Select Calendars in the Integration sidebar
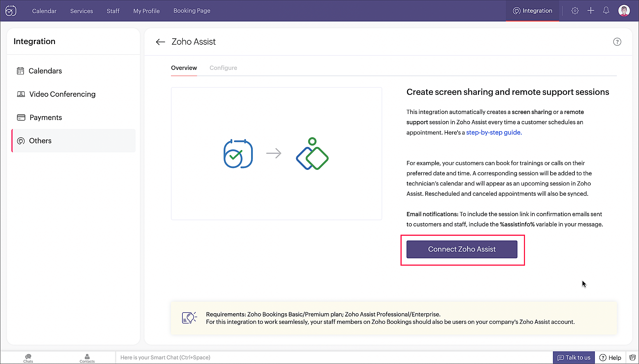Image resolution: width=639 pixels, height=364 pixels. coord(73,71)
